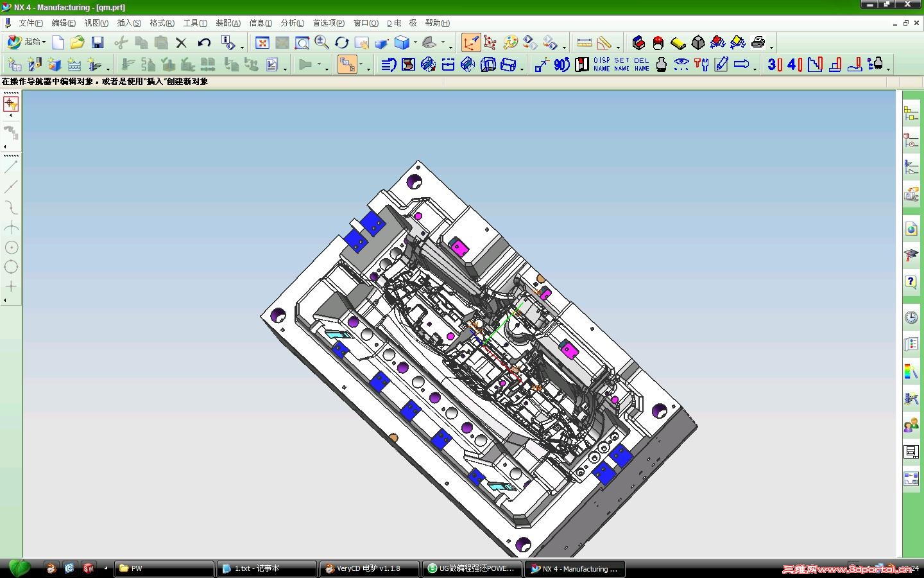
Task: Expand the shaded display style dropdown arrow
Action: coord(415,43)
